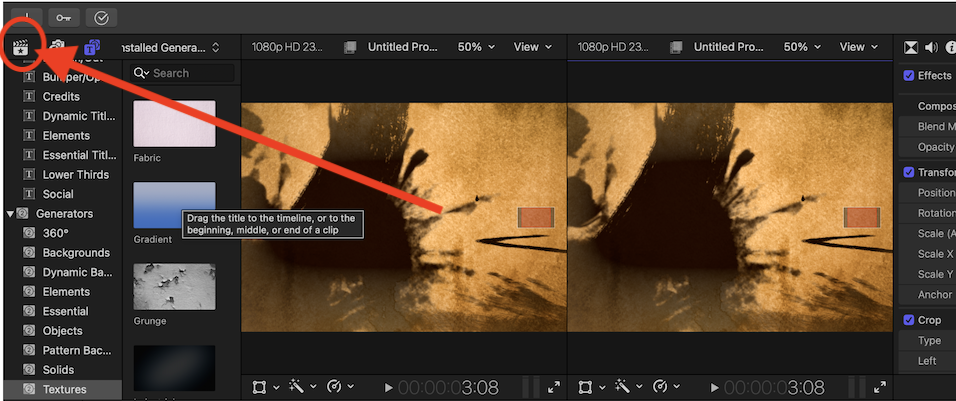This screenshot has width=956, height=401.
Task: Click clip icon beside right Untitled Pro...
Action: point(676,47)
